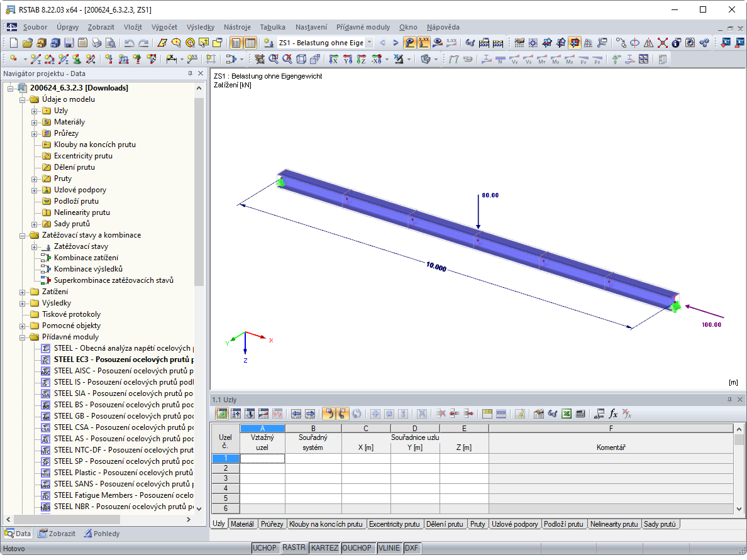Open the Přídavné moduly menu
747x560 pixels.
(x=363, y=27)
